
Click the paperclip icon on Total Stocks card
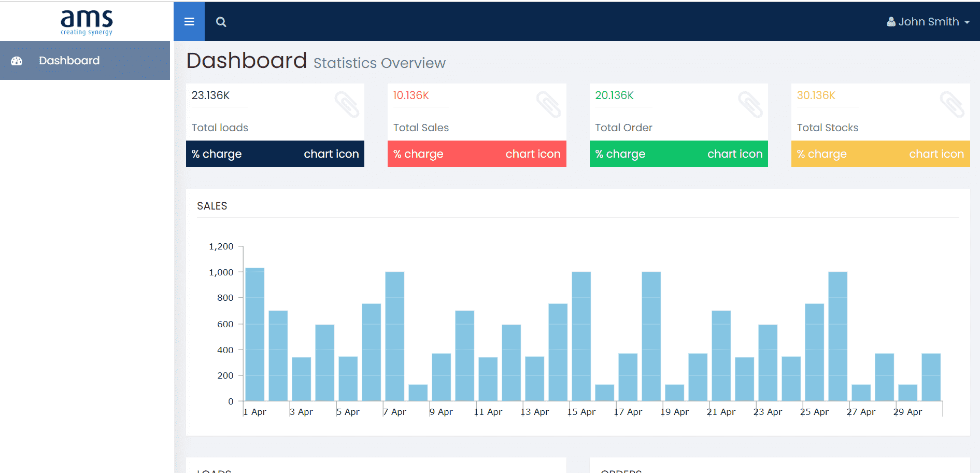coord(952,104)
